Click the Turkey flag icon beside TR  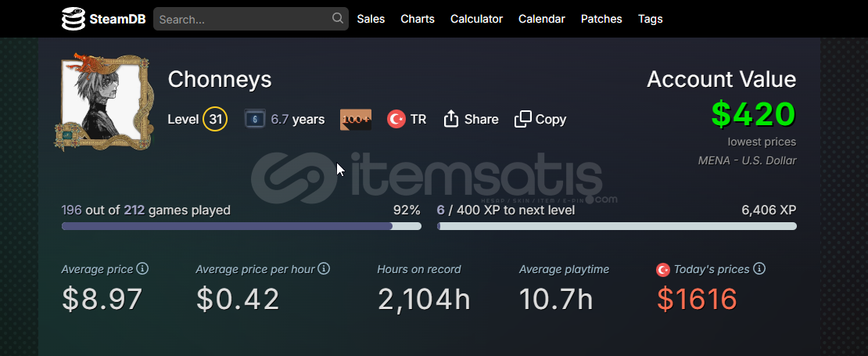396,119
